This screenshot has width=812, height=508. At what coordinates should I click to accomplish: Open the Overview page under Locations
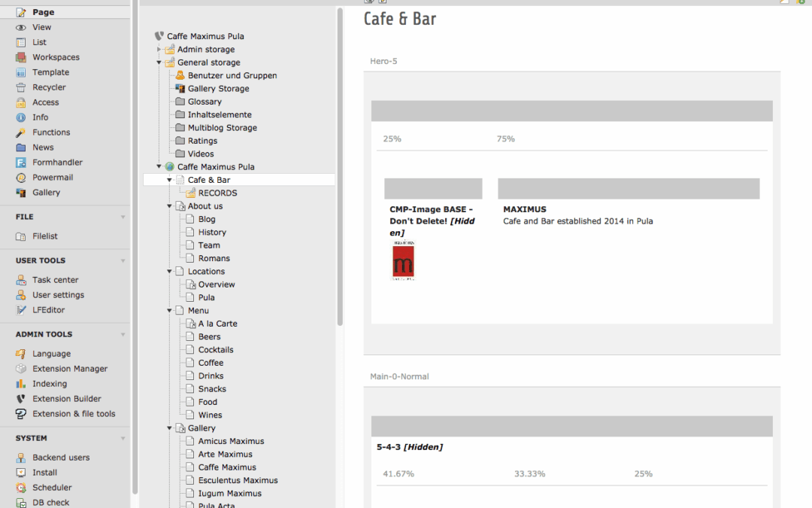coord(217,284)
